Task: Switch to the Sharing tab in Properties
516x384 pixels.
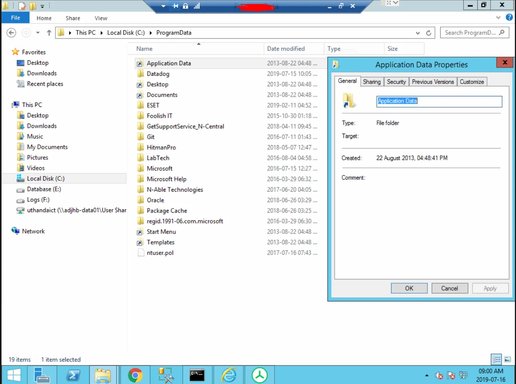Action: (372, 82)
